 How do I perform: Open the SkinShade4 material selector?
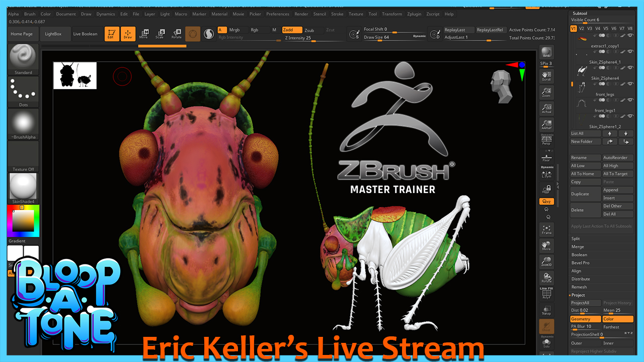tap(23, 189)
